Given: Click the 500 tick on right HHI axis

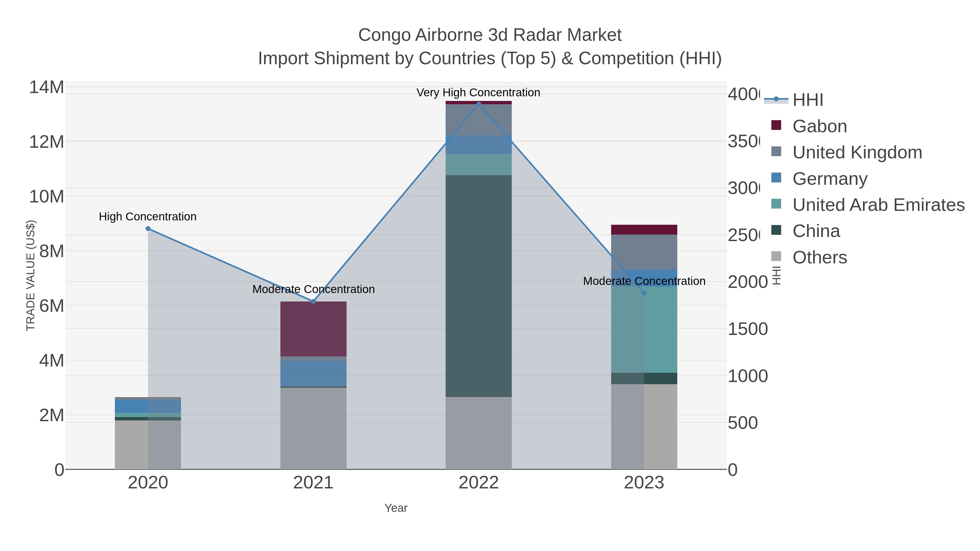Looking at the screenshot, I should 743,423.
